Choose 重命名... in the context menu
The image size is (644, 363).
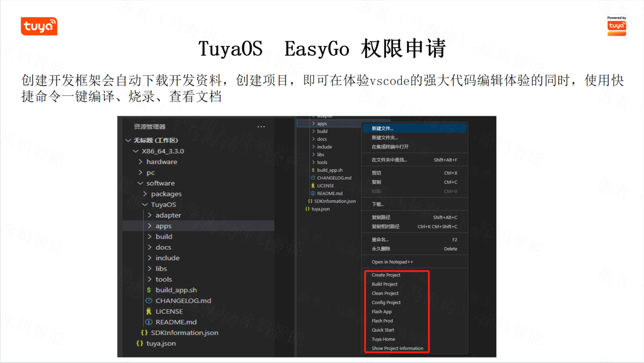click(414, 240)
